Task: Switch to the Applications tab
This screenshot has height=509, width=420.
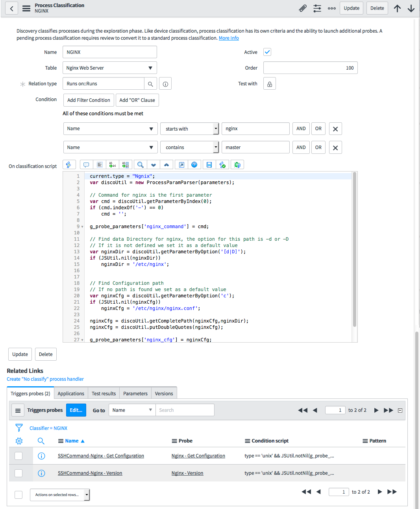Action: coord(71,393)
